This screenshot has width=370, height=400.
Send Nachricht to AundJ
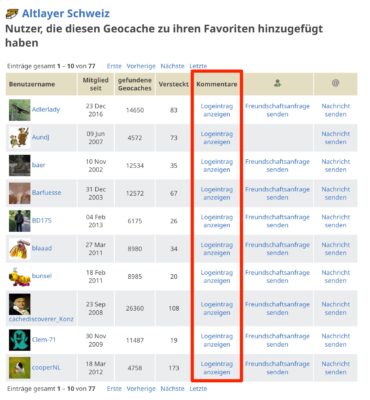point(336,138)
